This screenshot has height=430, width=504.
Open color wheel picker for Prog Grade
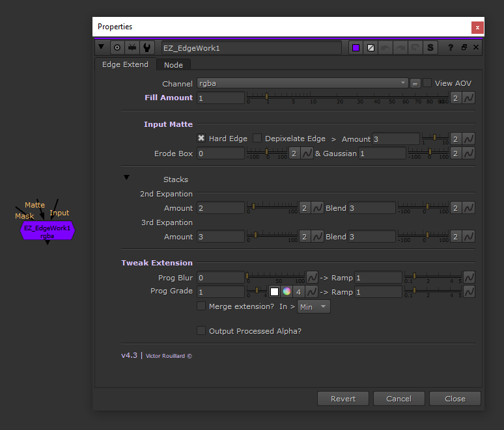point(287,291)
